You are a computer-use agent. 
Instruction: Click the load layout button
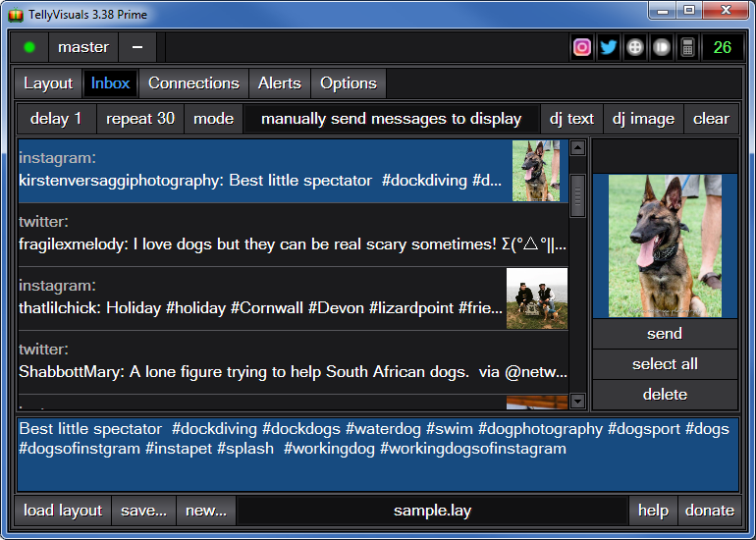[x=63, y=511]
